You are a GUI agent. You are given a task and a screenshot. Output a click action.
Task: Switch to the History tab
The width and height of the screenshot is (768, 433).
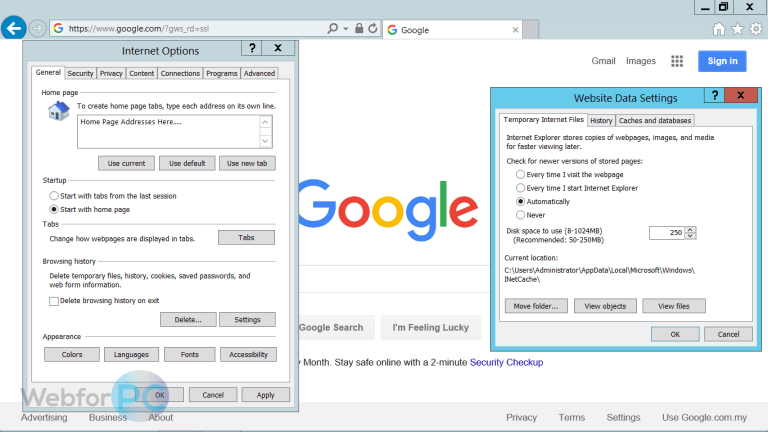[x=601, y=120]
